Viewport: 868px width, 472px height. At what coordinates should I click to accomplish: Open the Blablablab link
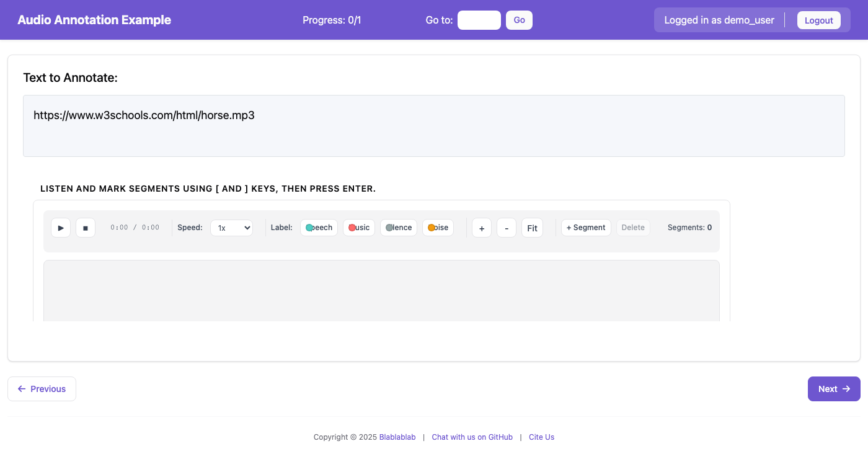[397, 437]
